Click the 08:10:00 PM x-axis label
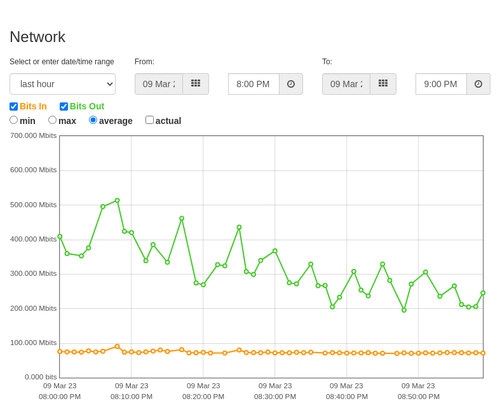This screenshot has width=500, height=403. coord(131,397)
